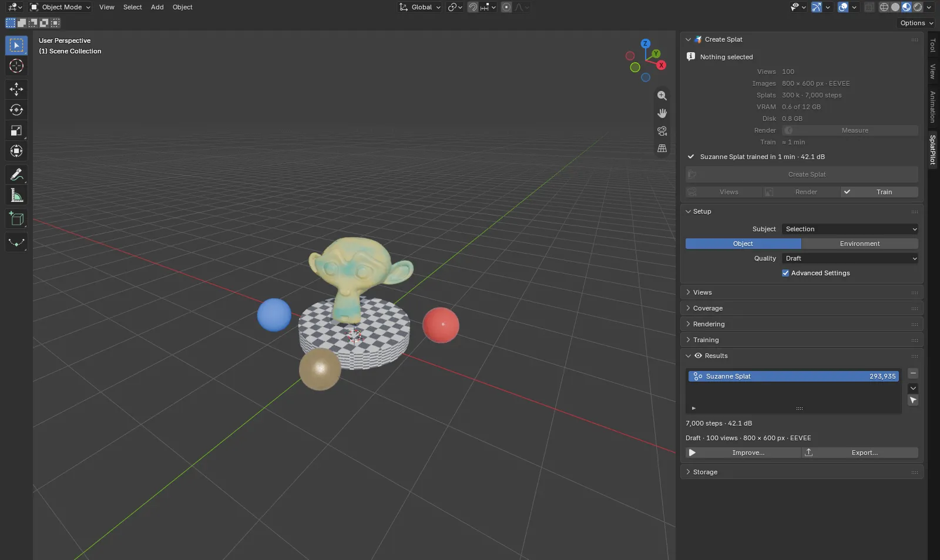Toggle the snapping magnet icon
This screenshot has height=560, width=940.
click(473, 7)
